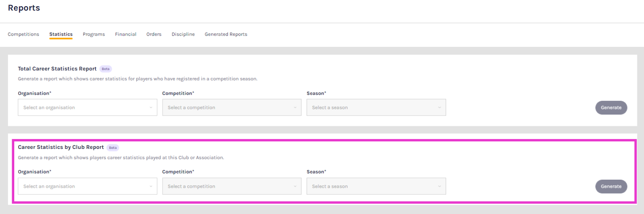The height and width of the screenshot is (214, 644).
Task: Go to the Financial tab
Action: pos(126,34)
